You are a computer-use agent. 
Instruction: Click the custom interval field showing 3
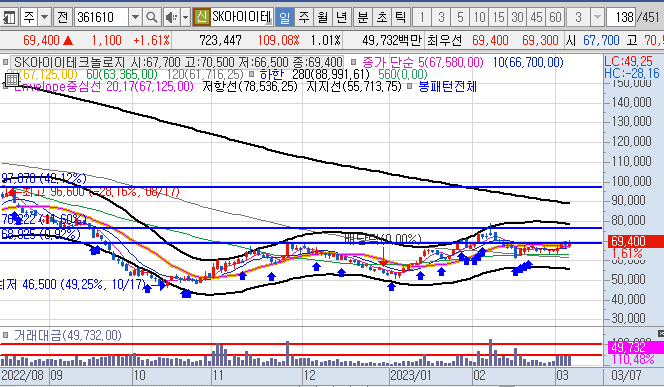[x=578, y=17]
